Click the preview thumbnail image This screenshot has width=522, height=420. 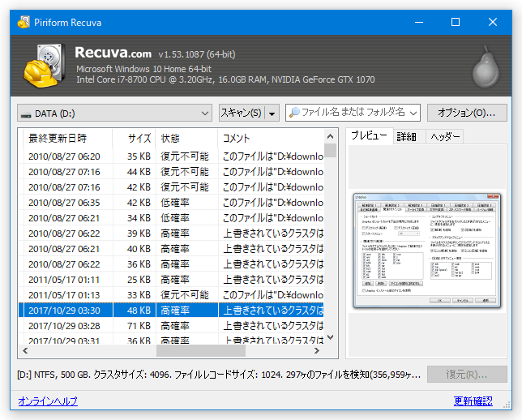click(427, 251)
